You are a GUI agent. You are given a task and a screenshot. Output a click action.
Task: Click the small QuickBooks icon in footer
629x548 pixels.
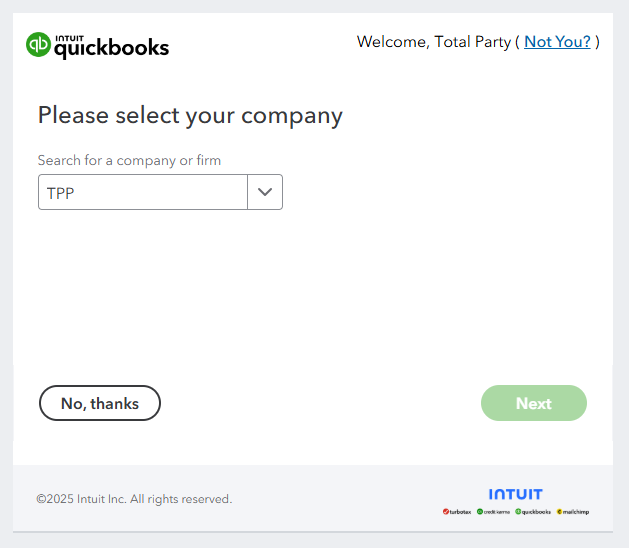(x=518, y=511)
